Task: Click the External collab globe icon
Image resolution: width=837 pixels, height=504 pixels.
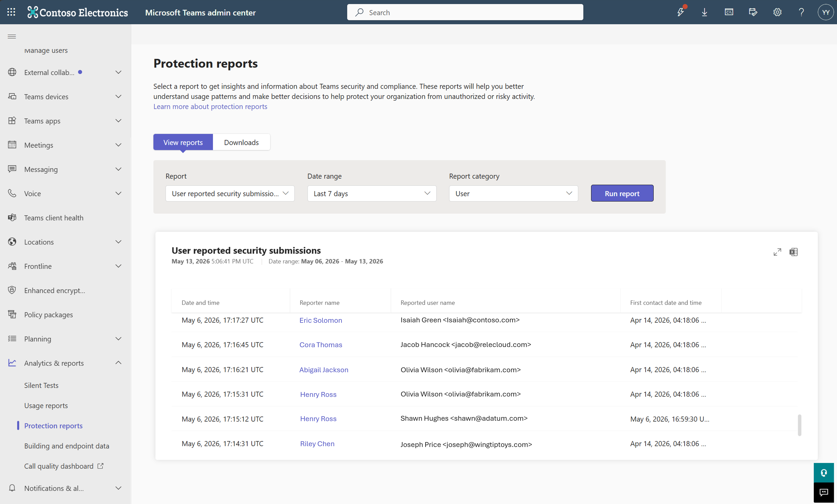Action: point(12,72)
